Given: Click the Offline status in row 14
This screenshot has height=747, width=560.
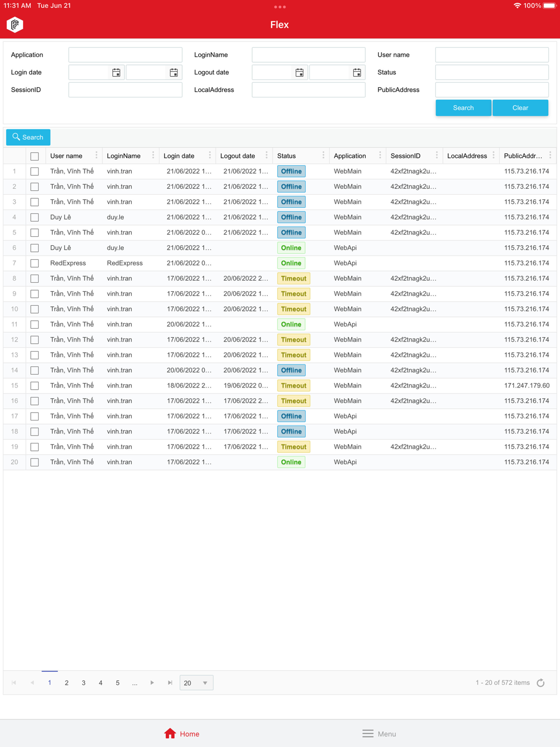Looking at the screenshot, I should coord(291,370).
